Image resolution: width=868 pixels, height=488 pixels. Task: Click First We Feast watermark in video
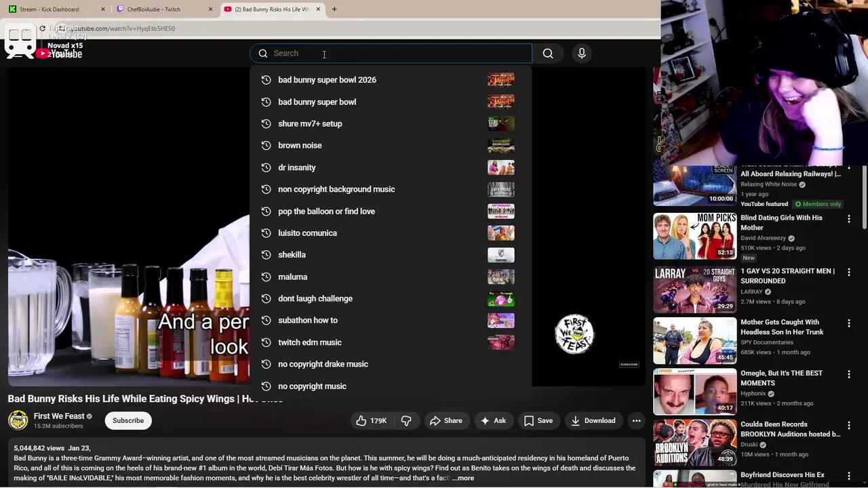point(574,334)
